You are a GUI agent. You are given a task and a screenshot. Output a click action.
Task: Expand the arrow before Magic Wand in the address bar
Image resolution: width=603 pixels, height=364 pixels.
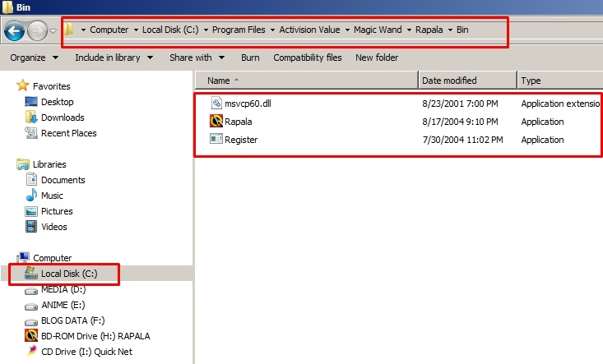tap(347, 30)
